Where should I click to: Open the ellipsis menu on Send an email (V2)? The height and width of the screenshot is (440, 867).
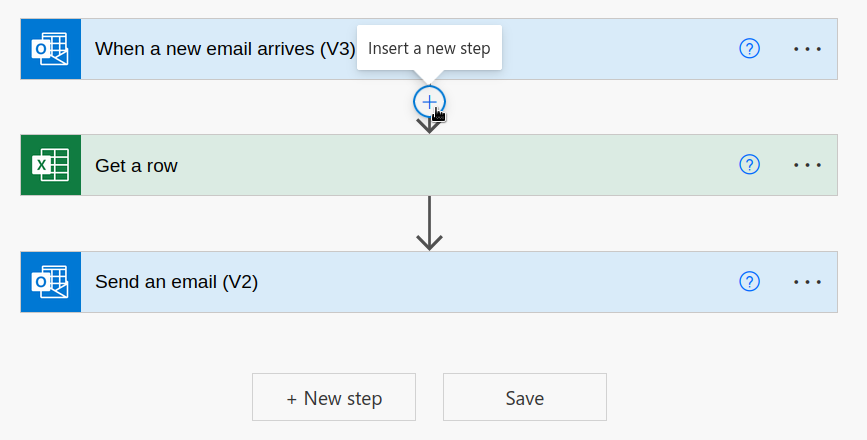[807, 282]
